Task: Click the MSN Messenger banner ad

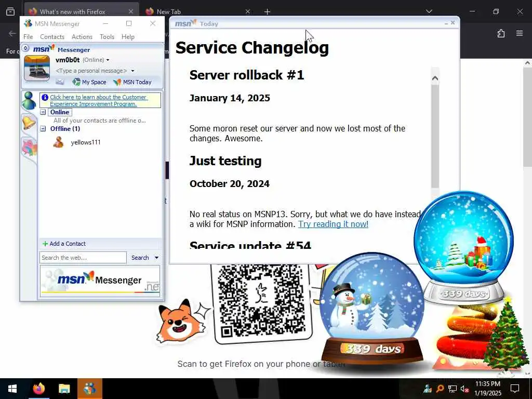Action: pos(100,281)
